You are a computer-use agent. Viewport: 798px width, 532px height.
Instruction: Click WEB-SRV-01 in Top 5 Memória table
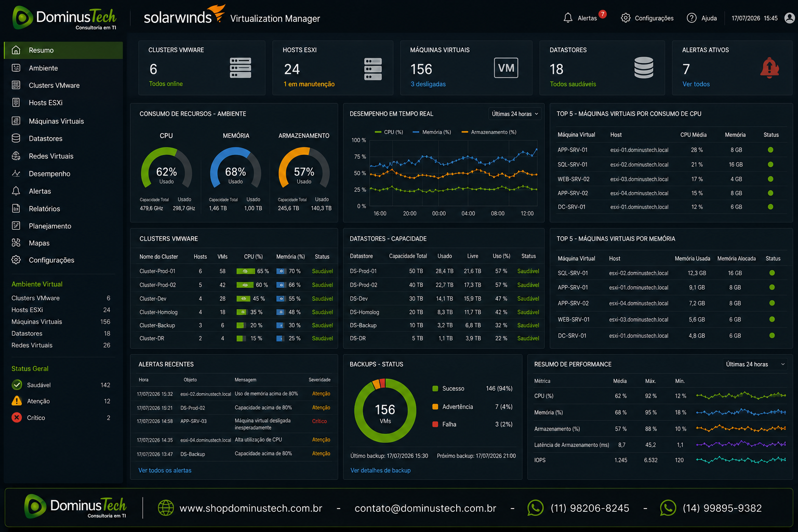[573, 320]
